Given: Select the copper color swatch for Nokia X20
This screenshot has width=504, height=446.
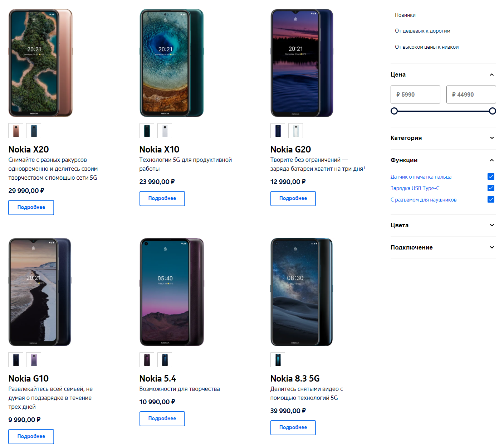Looking at the screenshot, I should point(16,131).
